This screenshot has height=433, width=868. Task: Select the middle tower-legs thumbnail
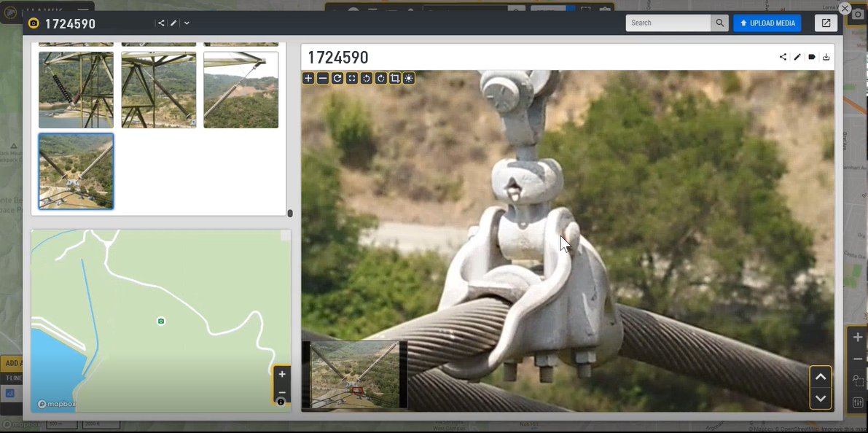[x=158, y=90]
